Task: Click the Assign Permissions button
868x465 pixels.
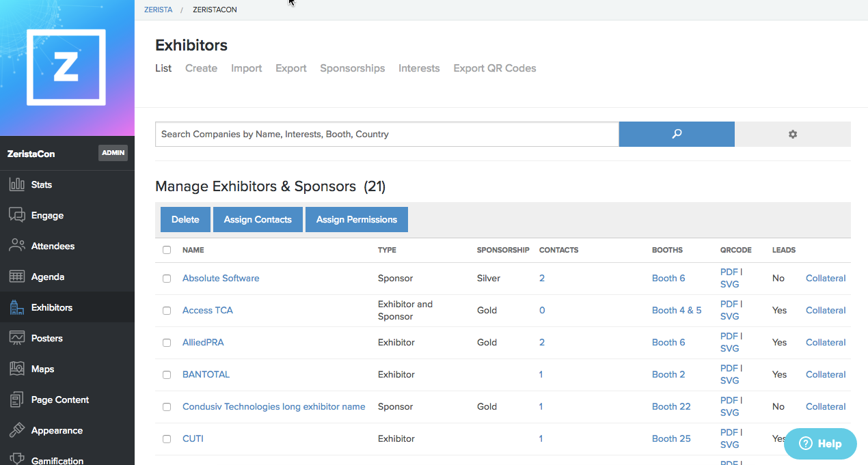Action: [x=356, y=219]
